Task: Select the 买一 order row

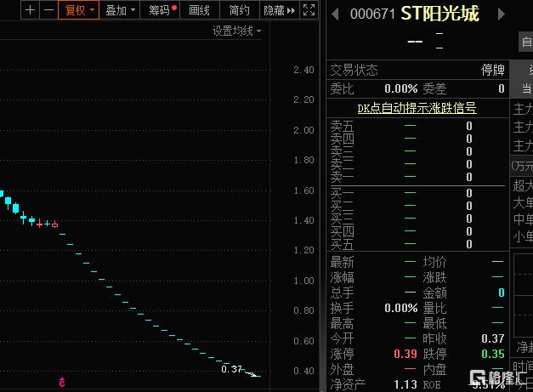Action: 417,193
